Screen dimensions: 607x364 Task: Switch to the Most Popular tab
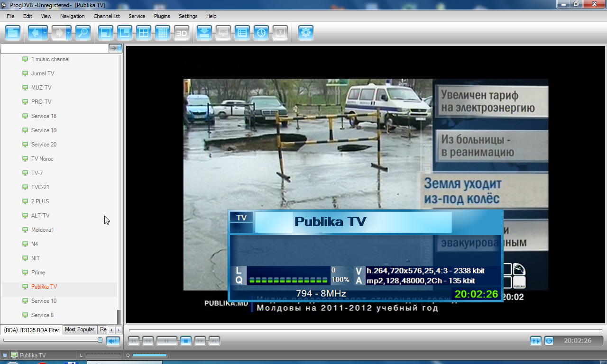click(x=80, y=329)
